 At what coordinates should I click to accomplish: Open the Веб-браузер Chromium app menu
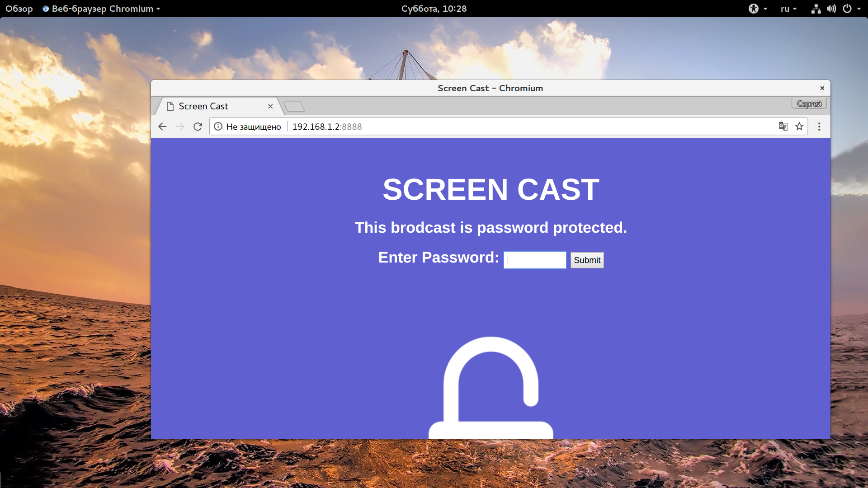[x=101, y=9]
